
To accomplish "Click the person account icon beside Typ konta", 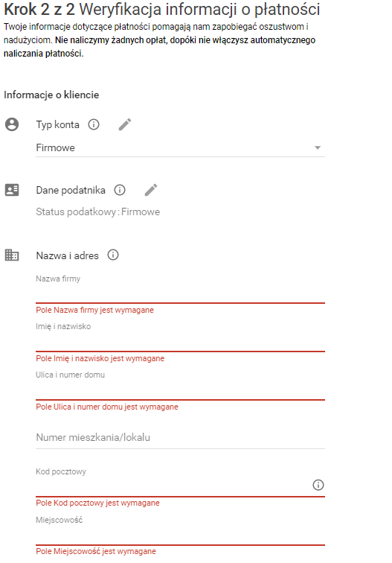I will [12, 124].
